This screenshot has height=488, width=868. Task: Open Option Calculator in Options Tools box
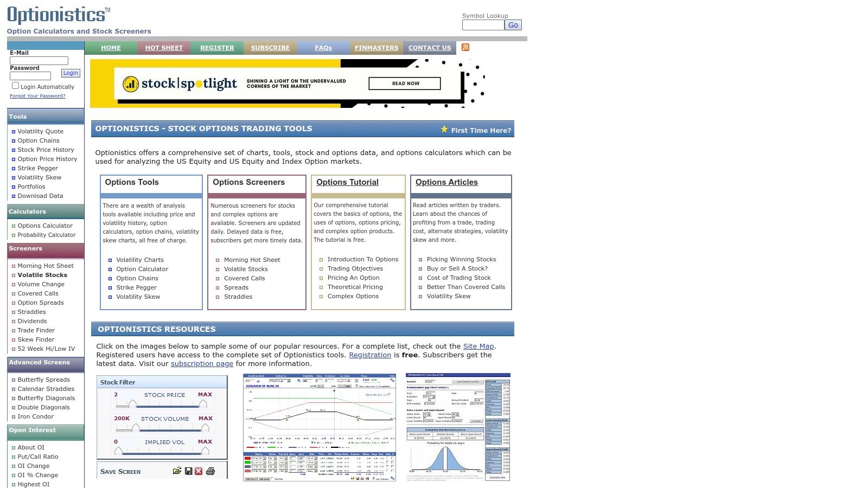tap(142, 269)
